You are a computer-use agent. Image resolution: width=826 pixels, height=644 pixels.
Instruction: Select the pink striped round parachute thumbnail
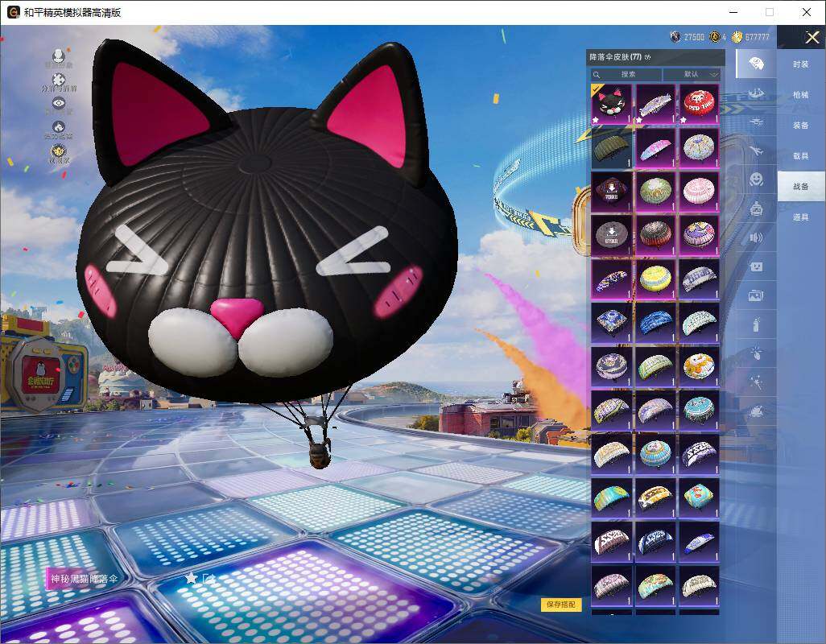tap(699, 192)
